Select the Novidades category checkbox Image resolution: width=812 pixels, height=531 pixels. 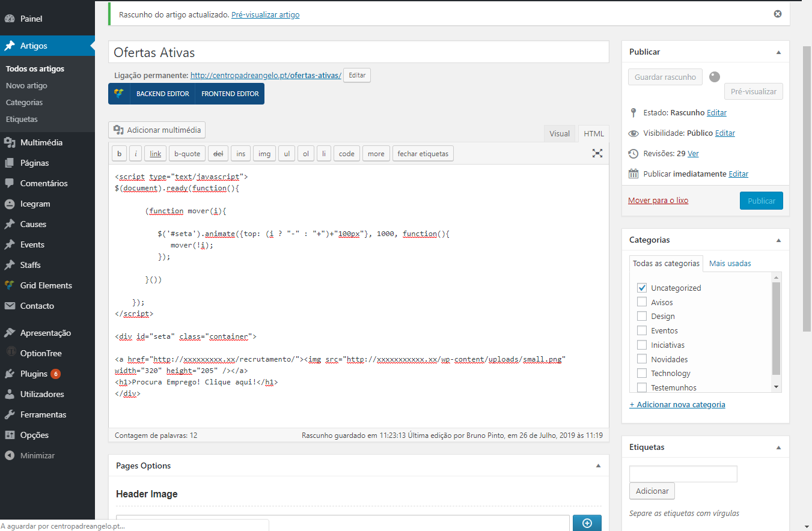(x=642, y=359)
